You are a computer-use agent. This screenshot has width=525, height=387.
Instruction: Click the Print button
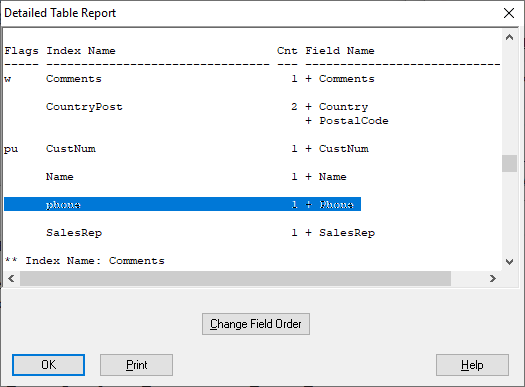[x=136, y=365]
